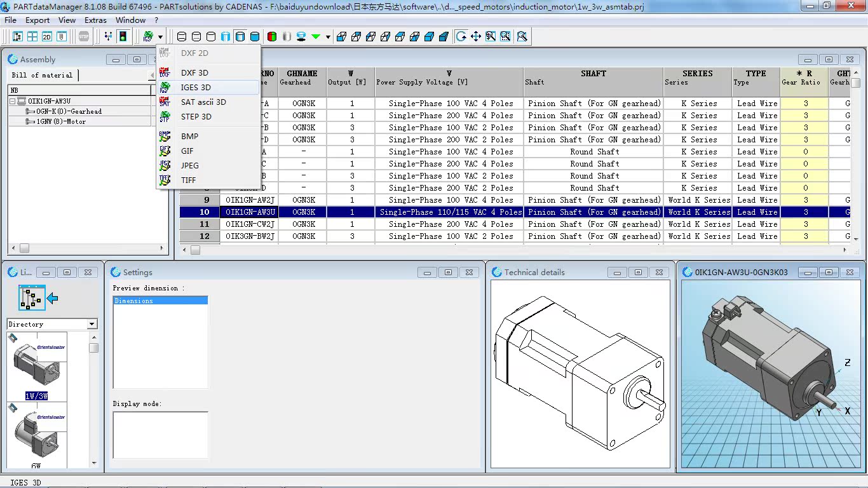The height and width of the screenshot is (488, 868).
Task: Click cell 0IK3GN-BW2J in table
Action: pyautogui.click(x=249, y=236)
